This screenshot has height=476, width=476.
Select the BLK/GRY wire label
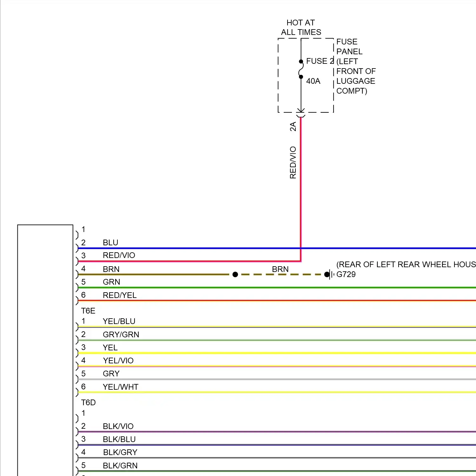click(x=120, y=452)
